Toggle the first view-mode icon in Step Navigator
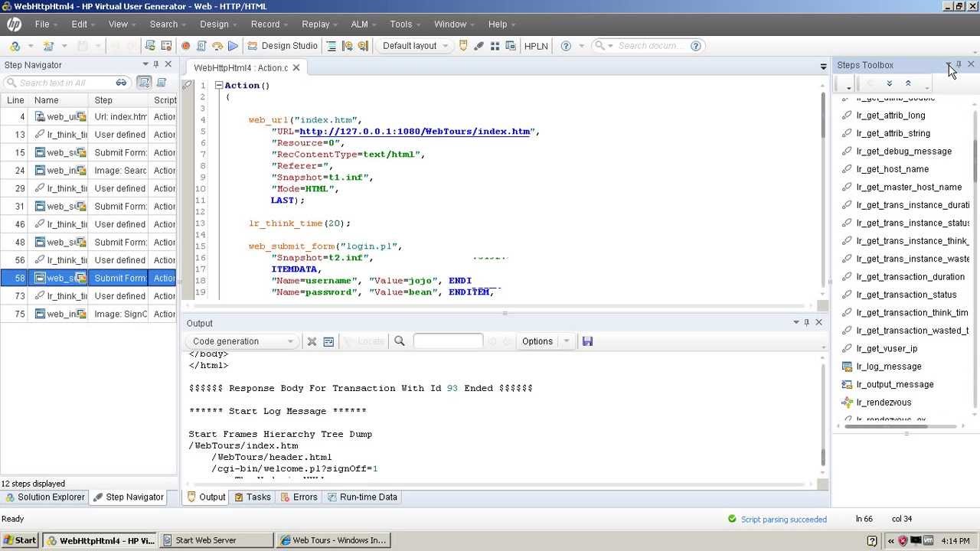 pyautogui.click(x=144, y=83)
